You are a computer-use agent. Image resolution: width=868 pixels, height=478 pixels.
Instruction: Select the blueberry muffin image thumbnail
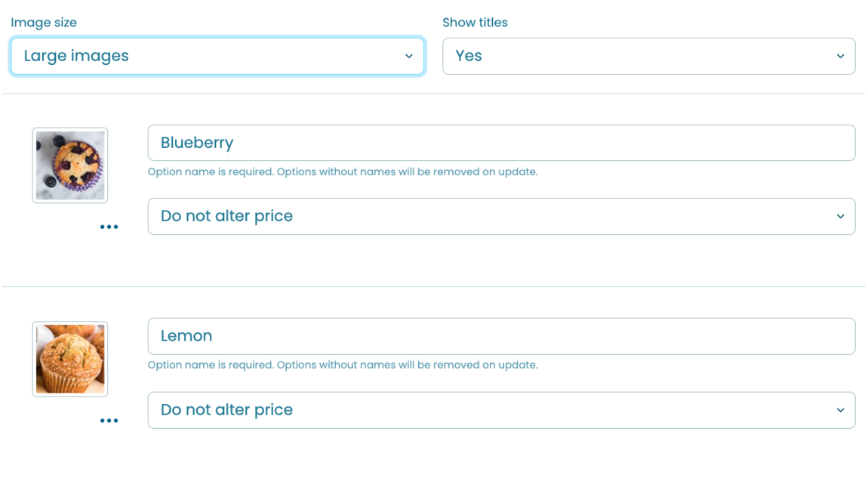[69, 165]
